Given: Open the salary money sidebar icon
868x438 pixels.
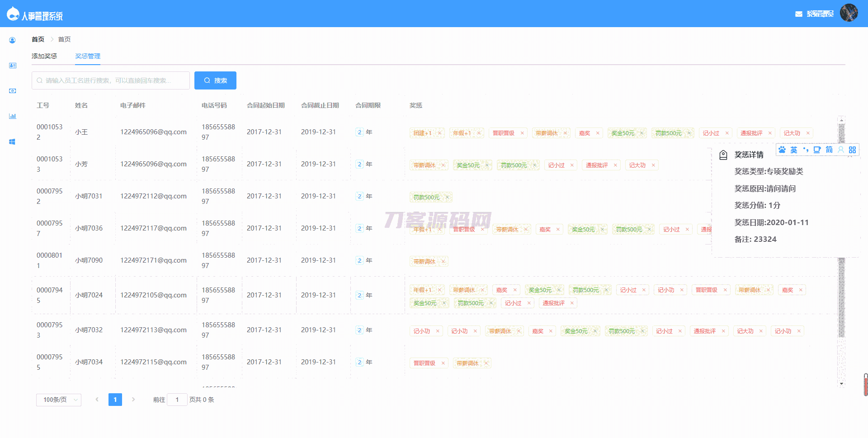Looking at the screenshot, I should (x=12, y=91).
